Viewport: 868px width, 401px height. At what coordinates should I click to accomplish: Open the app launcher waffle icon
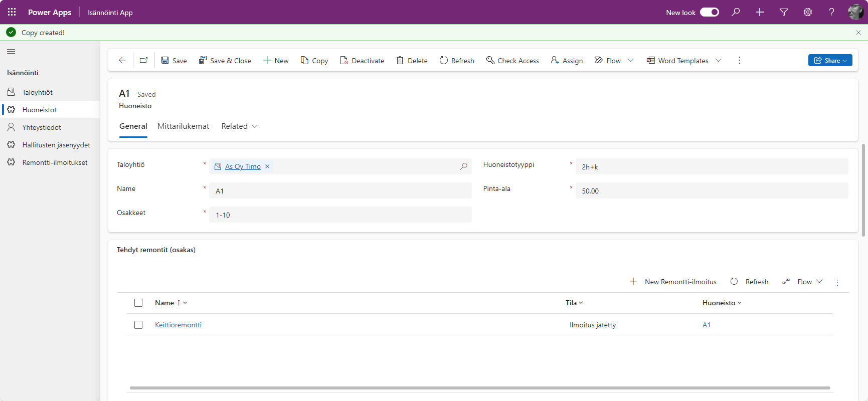(x=12, y=12)
